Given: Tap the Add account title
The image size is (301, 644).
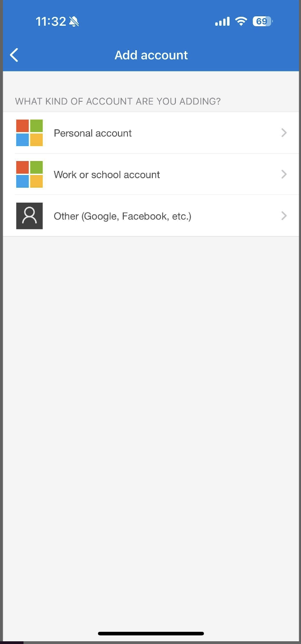Looking at the screenshot, I should coord(151,55).
